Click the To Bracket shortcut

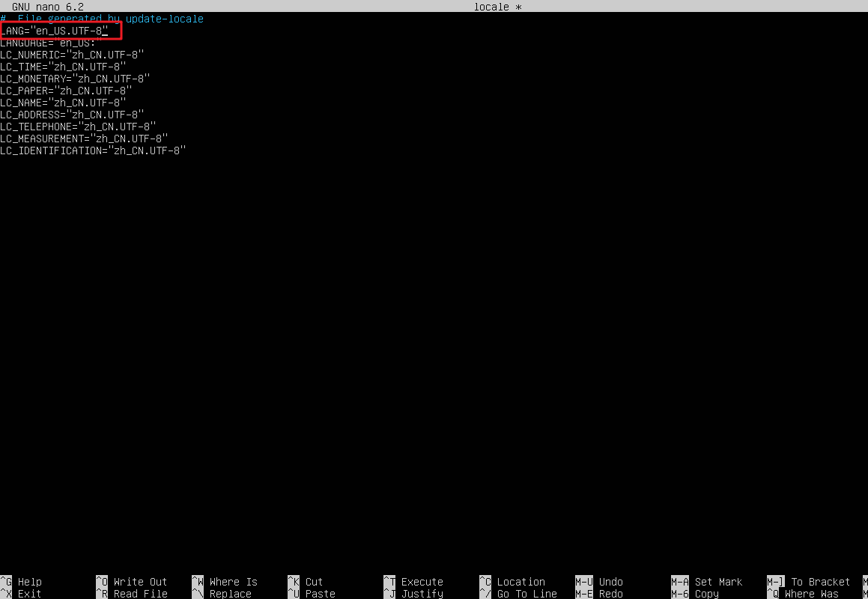pos(820,582)
